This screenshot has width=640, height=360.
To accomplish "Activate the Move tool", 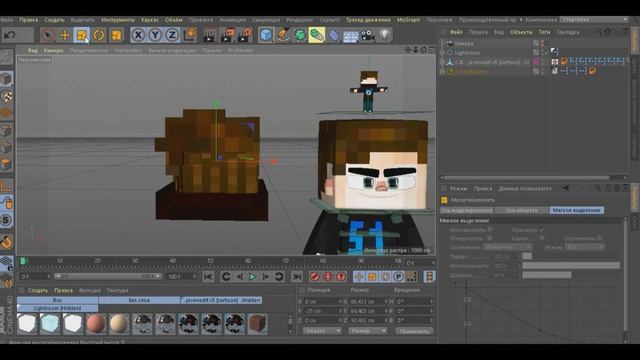I will coord(64,35).
